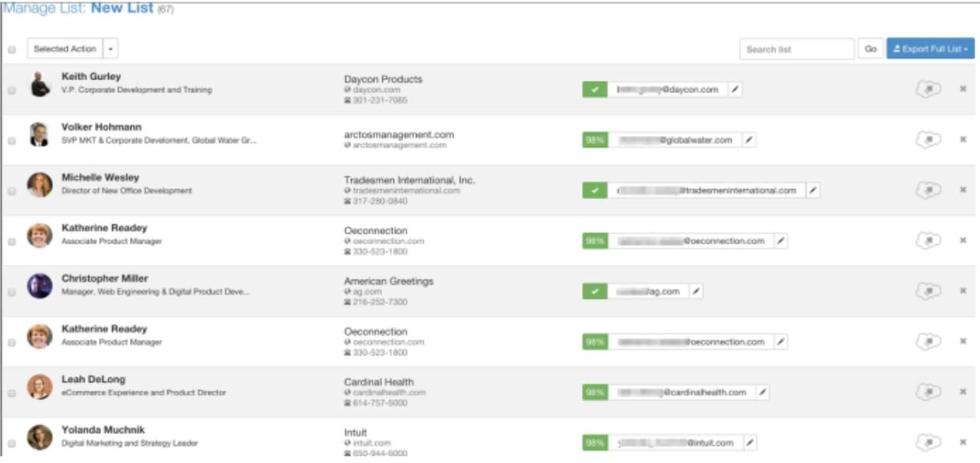Image resolution: width=980 pixels, height=463 pixels.
Task: Remove Yolanda Muchnik using the X icon
Action: click(963, 442)
